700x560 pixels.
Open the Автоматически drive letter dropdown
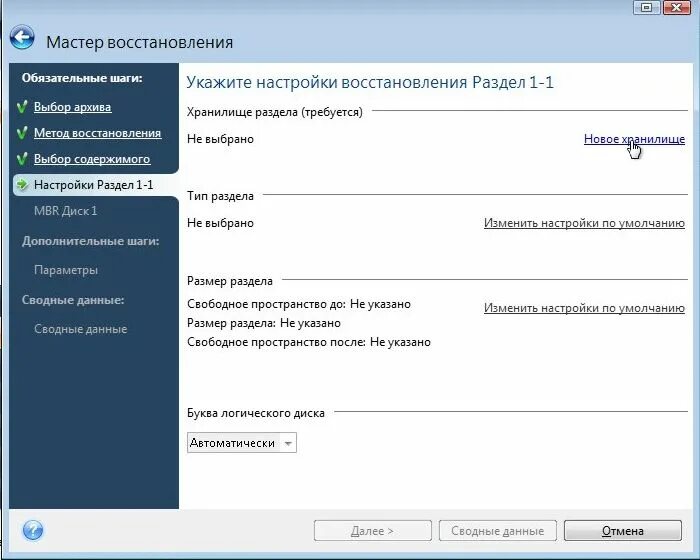coord(242,443)
